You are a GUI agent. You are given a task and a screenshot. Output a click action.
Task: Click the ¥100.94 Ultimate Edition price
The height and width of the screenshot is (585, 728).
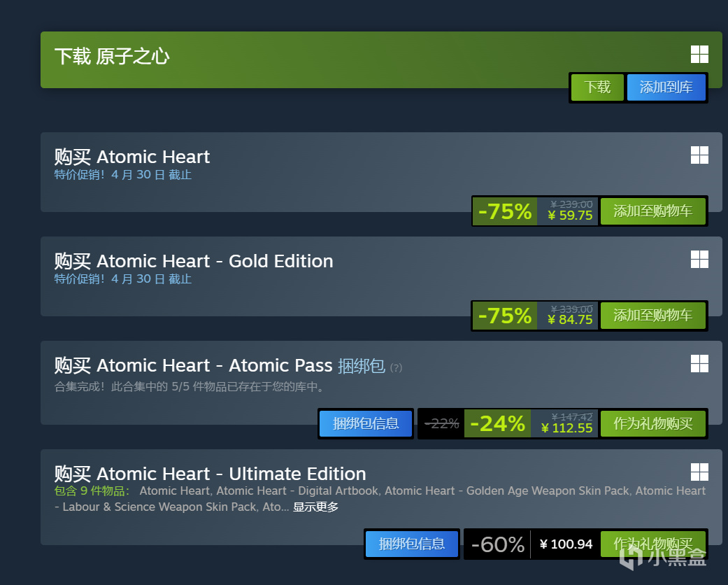566,544
